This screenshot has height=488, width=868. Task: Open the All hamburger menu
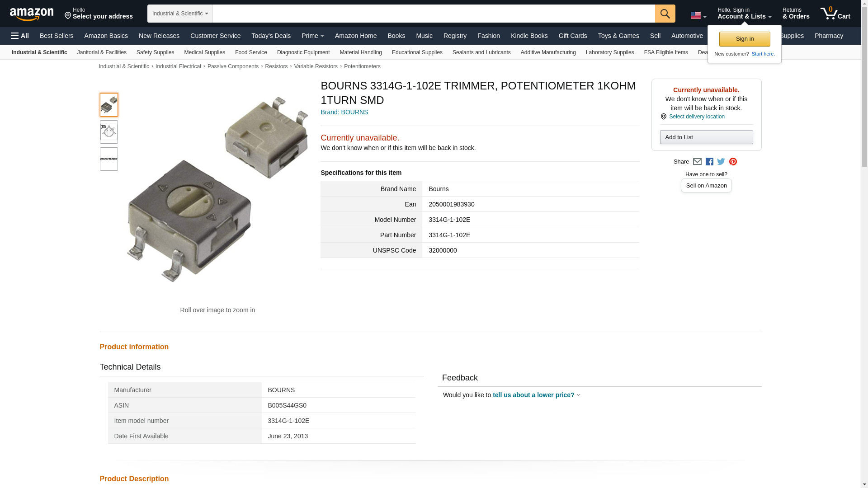(x=20, y=36)
